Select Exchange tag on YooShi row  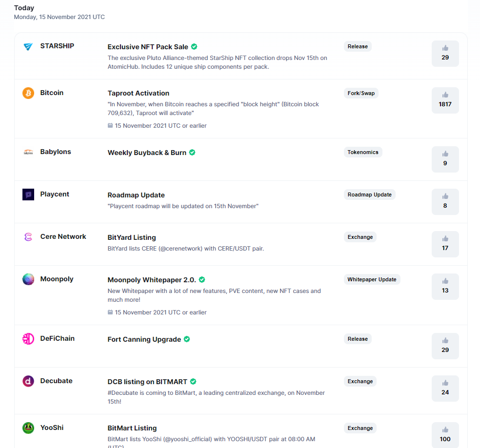[x=360, y=428]
